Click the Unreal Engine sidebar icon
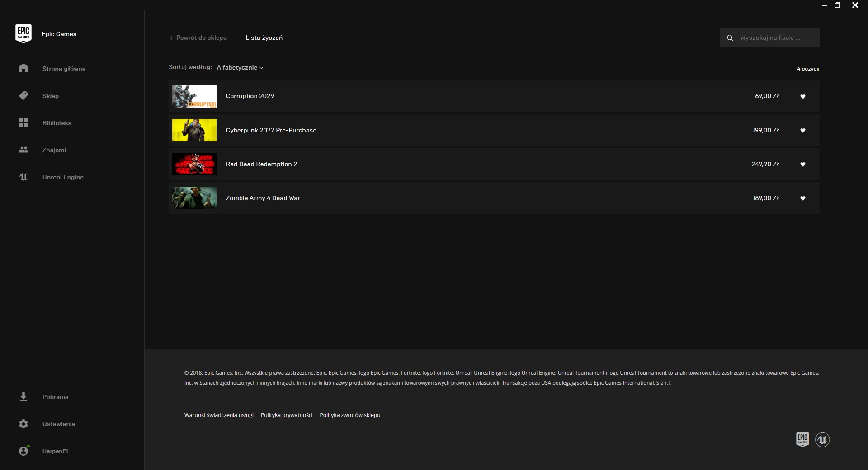Image resolution: width=868 pixels, height=470 pixels. pos(24,177)
